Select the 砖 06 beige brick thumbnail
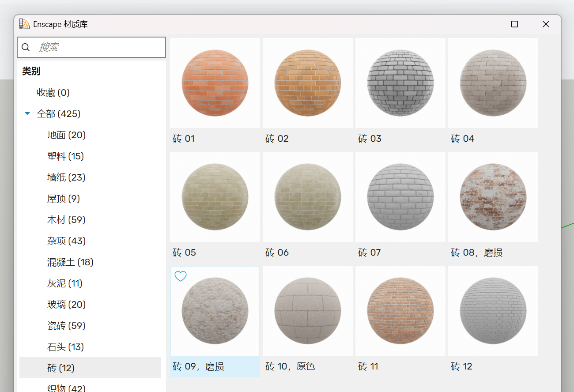The height and width of the screenshot is (392, 574). point(308,197)
